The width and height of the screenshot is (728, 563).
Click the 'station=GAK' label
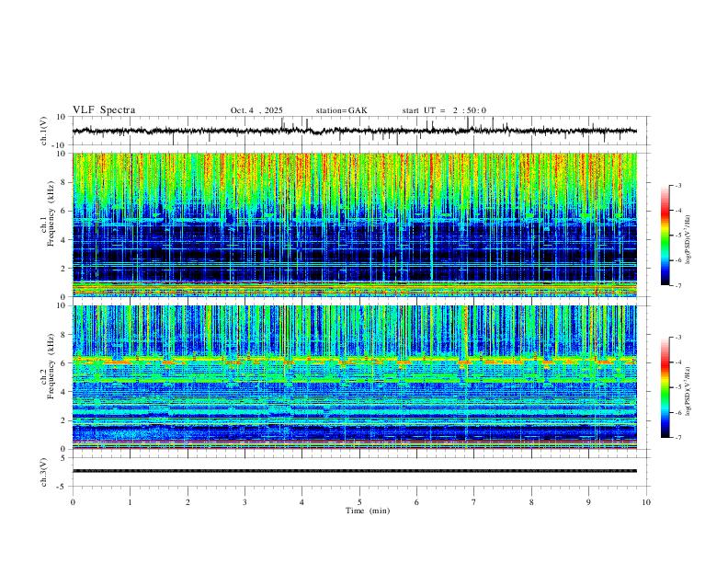click(x=341, y=110)
